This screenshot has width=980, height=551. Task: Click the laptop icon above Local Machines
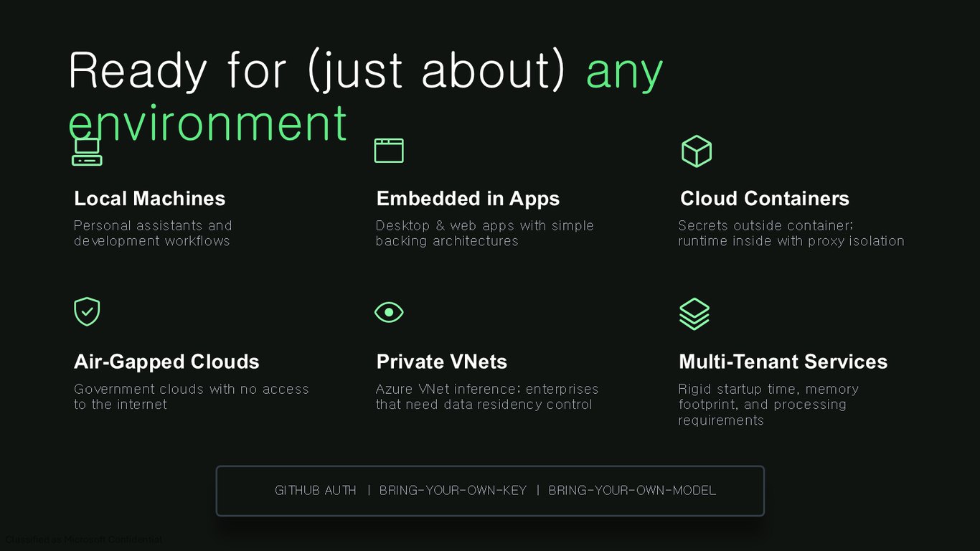coord(87,151)
